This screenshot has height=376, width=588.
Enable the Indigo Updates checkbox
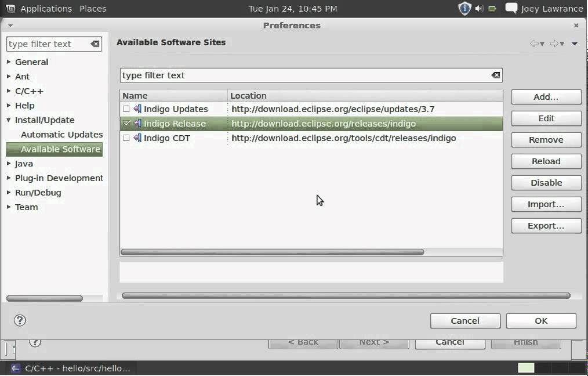pyautogui.click(x=126, y=109)
